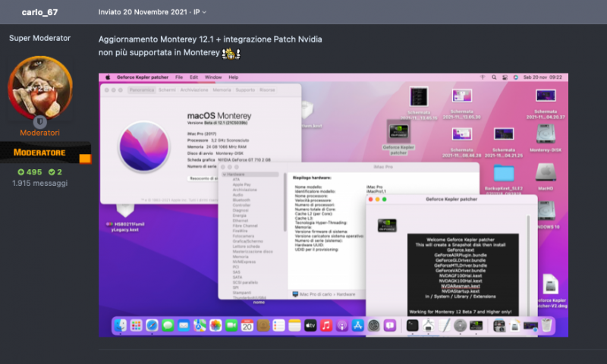Click the MODERATORE rank badge
This screenshot has height=364, width=607.
46,152
